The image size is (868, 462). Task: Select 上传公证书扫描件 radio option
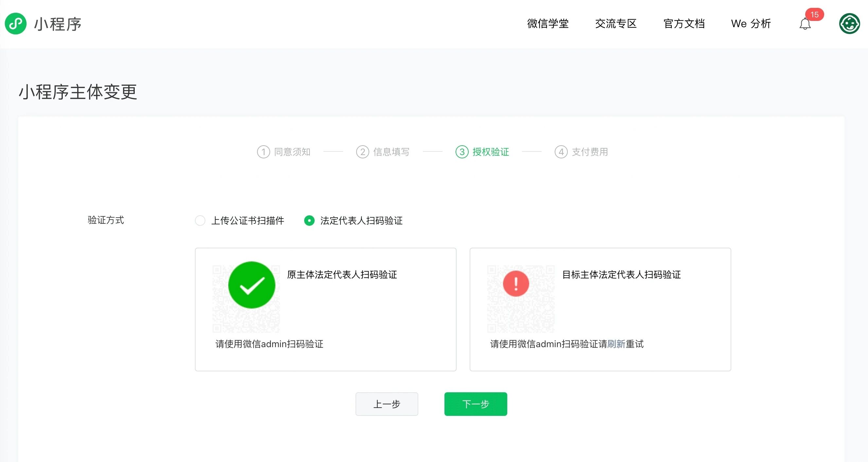tap(200, 221)
